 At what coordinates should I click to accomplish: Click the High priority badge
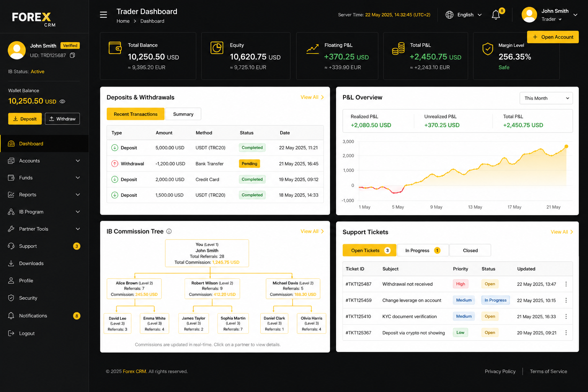point(461,284)
